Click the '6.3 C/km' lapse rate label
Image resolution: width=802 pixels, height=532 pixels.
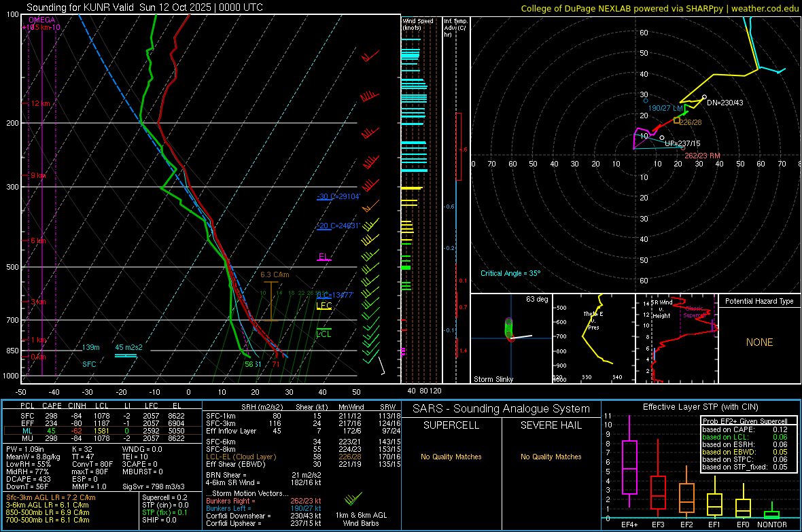pos(275,274)
